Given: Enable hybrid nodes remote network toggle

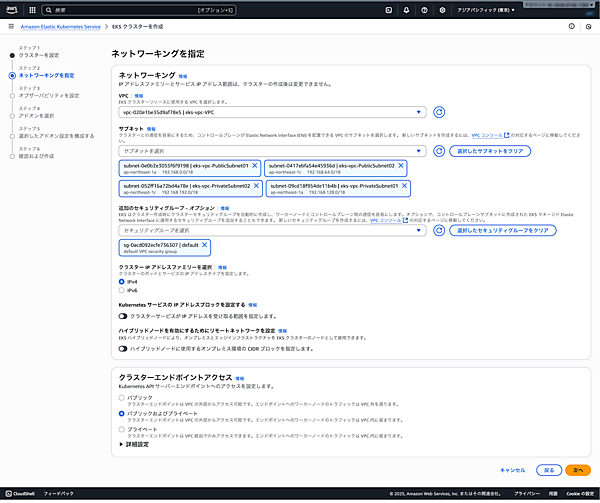Looking at the screenshot, I should pyautogui.click(x=123, y=347).
